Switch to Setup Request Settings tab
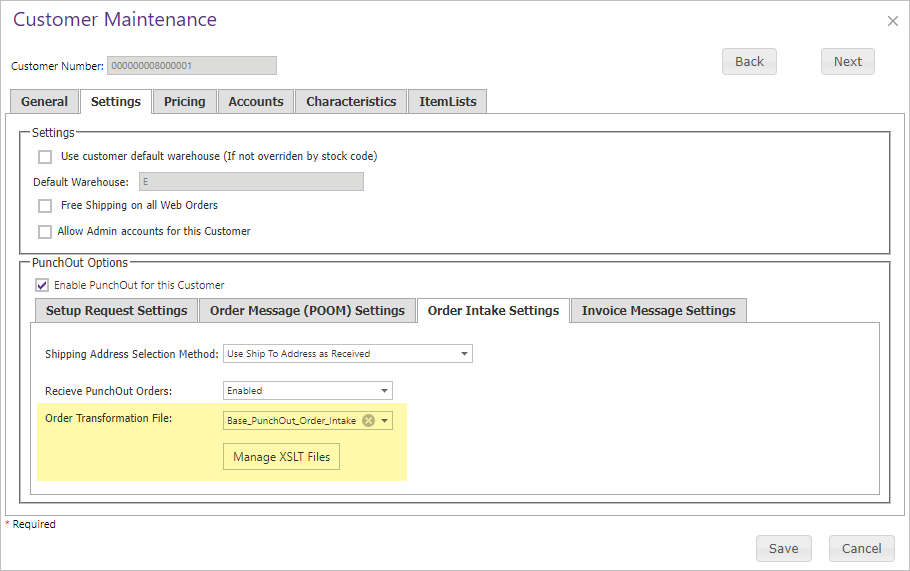Screen dimensions: 910x571 click(117, 310)
